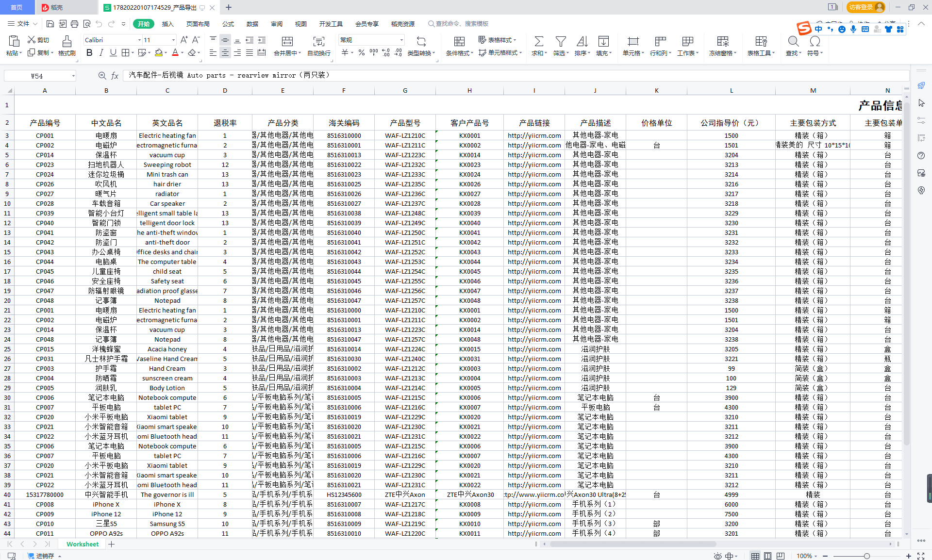Toggle italic formatting
Image resolution: width=932 pixels, height=560 pixels.
(101, 53)
